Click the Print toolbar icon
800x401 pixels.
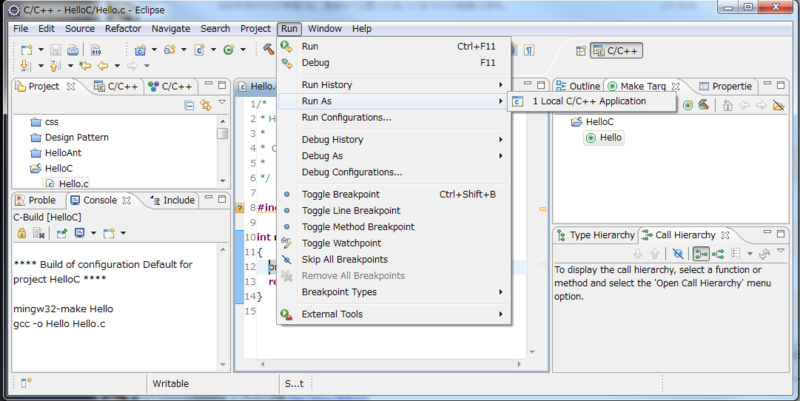pos(73,50)
